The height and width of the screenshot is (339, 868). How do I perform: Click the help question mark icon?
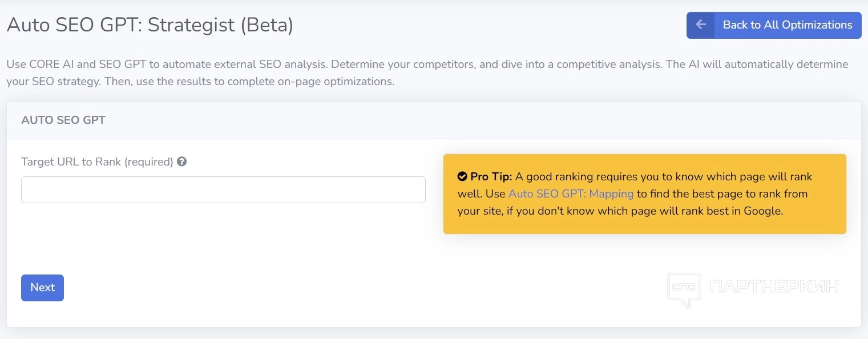182,162
